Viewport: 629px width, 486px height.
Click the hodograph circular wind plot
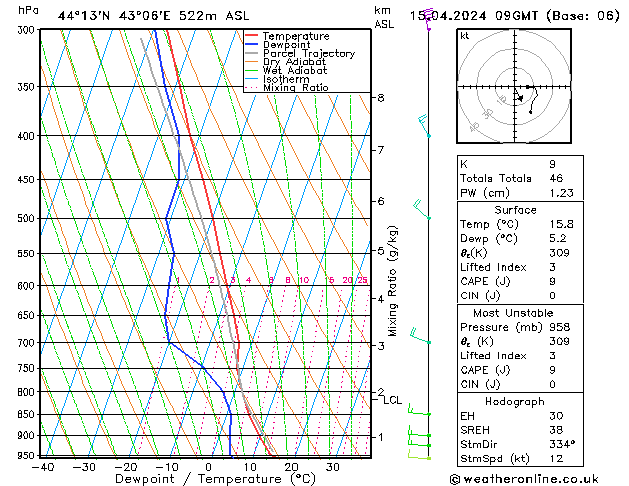pyautogui.click(x=515, y=89)
